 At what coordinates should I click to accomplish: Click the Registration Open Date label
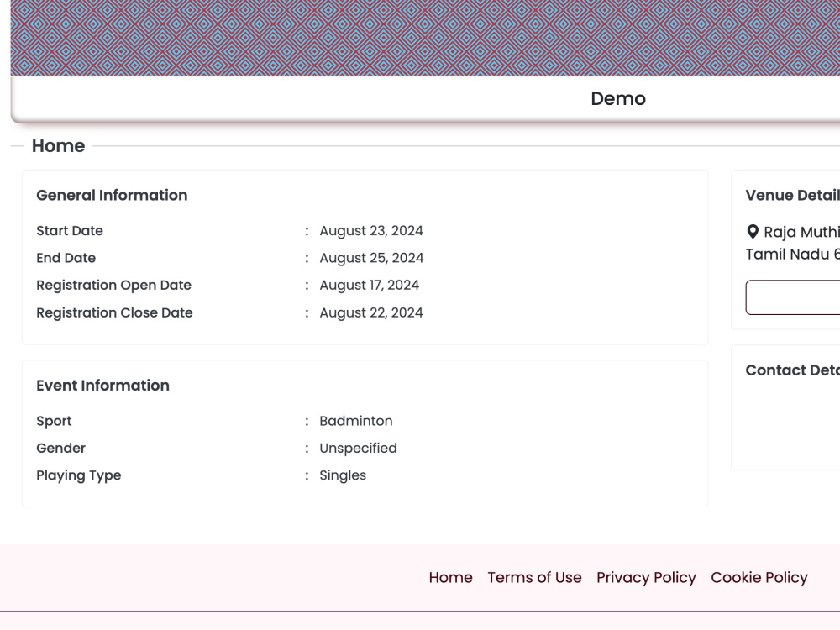coord(113,286)
